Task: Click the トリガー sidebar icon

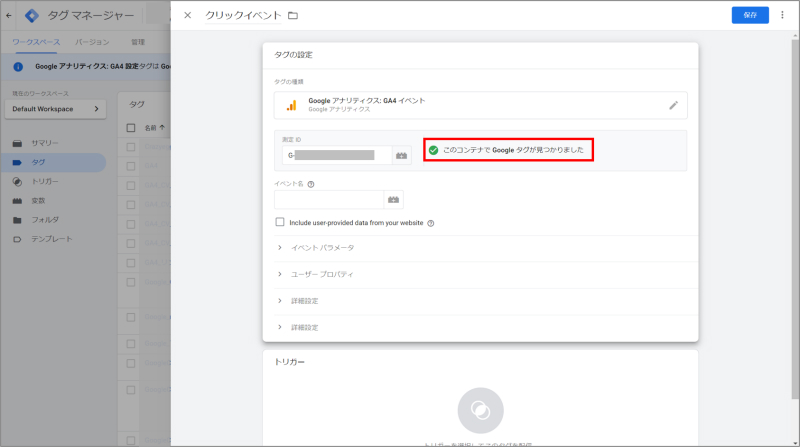Action: (17, 182)
